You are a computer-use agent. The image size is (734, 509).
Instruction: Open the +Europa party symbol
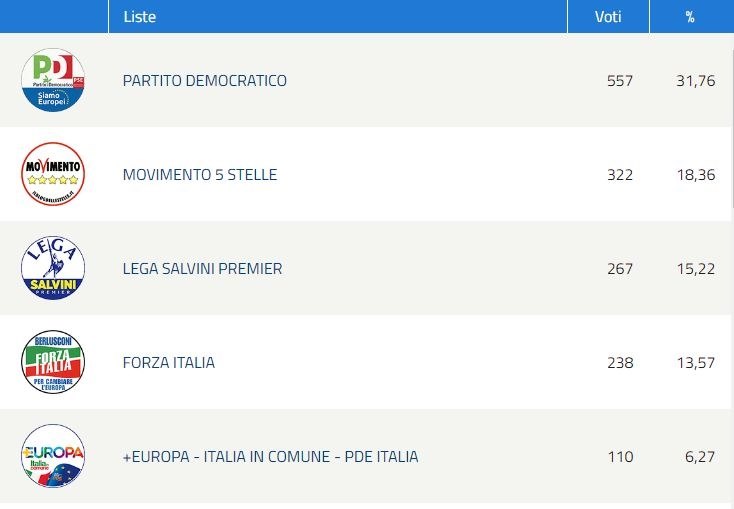53,456
